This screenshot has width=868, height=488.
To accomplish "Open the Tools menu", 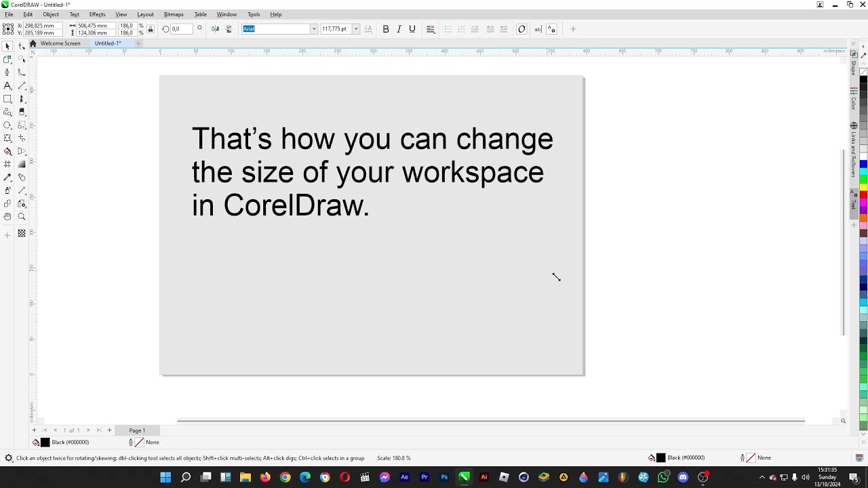I will click(x=254, y=14).
